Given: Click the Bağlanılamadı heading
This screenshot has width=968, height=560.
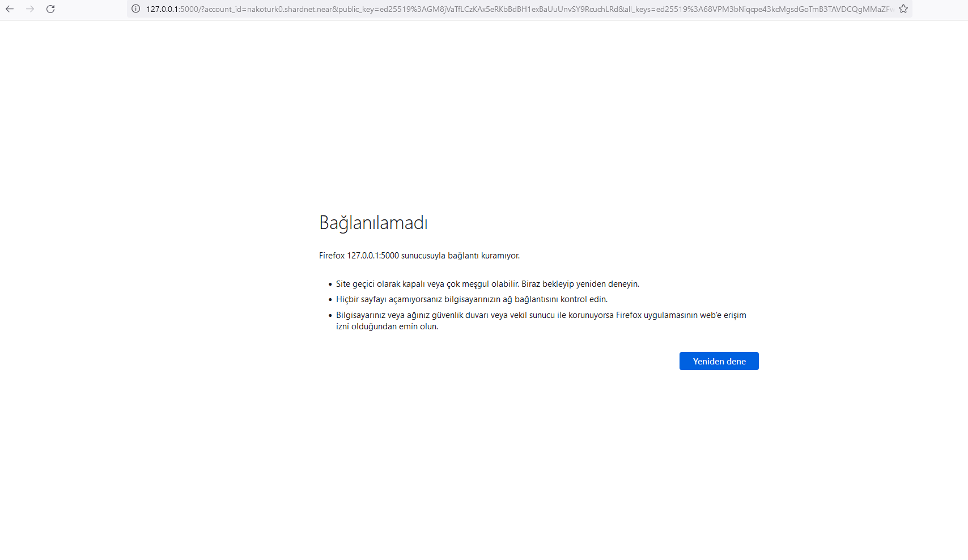Looking at the screenshot, I should point(373,223).
